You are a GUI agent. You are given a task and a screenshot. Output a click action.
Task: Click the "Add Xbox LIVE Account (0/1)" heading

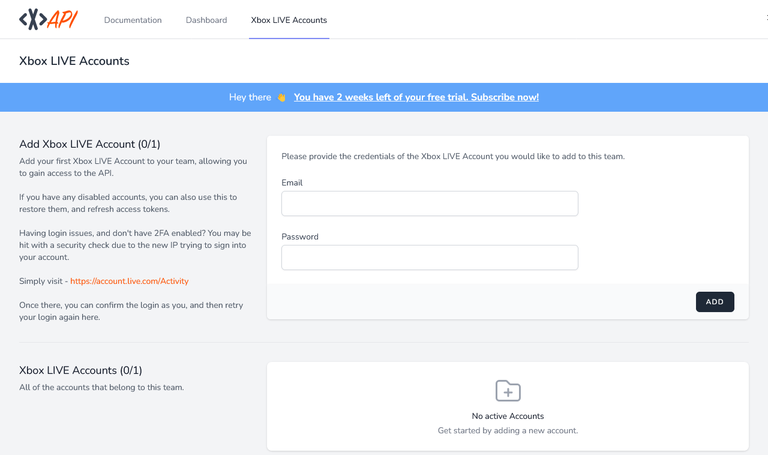click(90, 144)
